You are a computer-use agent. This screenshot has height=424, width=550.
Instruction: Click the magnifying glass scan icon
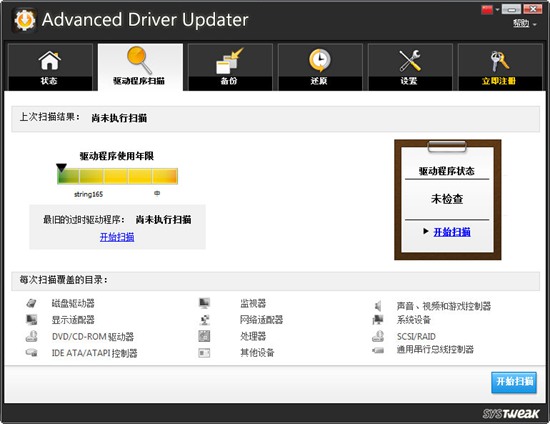coord(139,60)
